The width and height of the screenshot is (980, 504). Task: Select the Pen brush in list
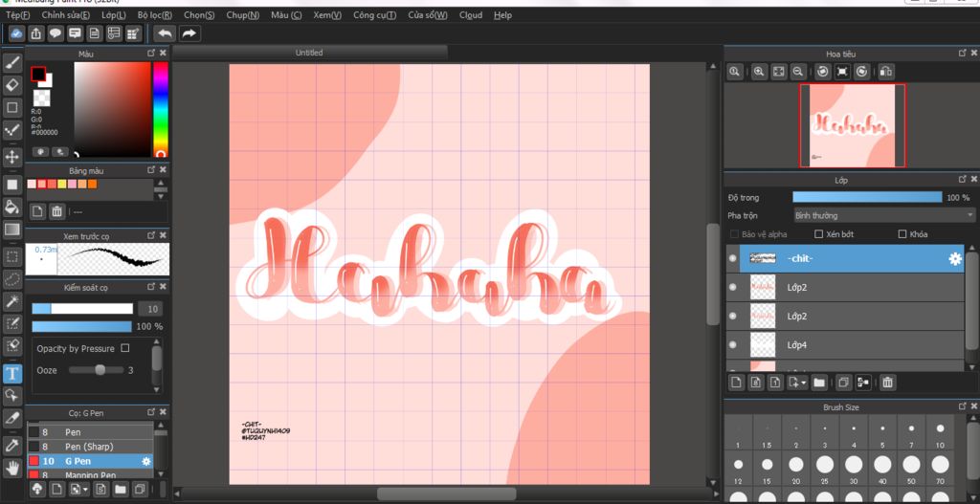tap(90, 432)
